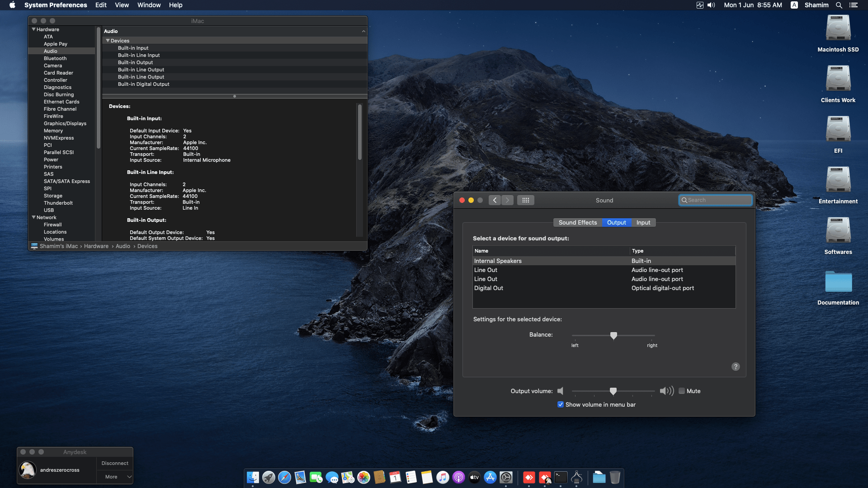Click the Audio header sort chevron
Image resolution: width=868 pixels, height=488 pixels.
tap(363, 31)
